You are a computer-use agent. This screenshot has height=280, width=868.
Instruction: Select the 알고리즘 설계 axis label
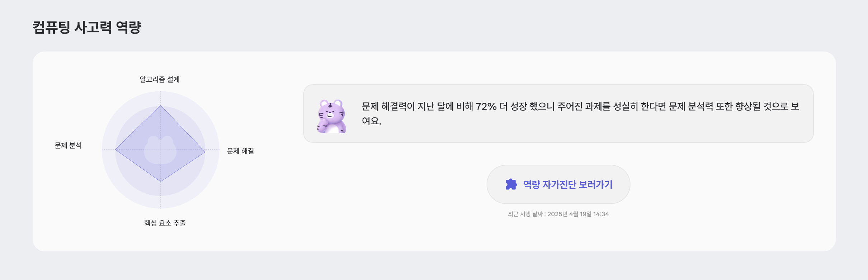pyautogui.click(x=160, y=79)
